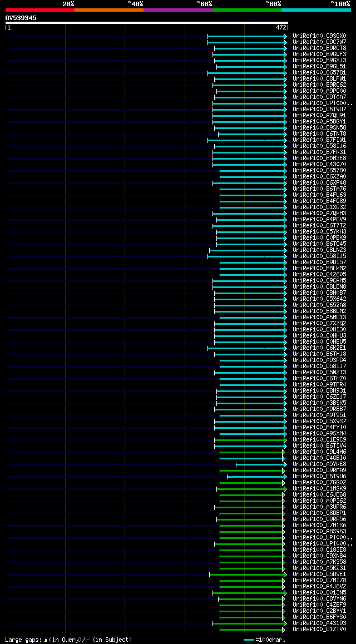The image size is (356, 644).
Task: Click the cyan alignment bar for UniRef100_Q9SGX0
Action: coord(247,36)
